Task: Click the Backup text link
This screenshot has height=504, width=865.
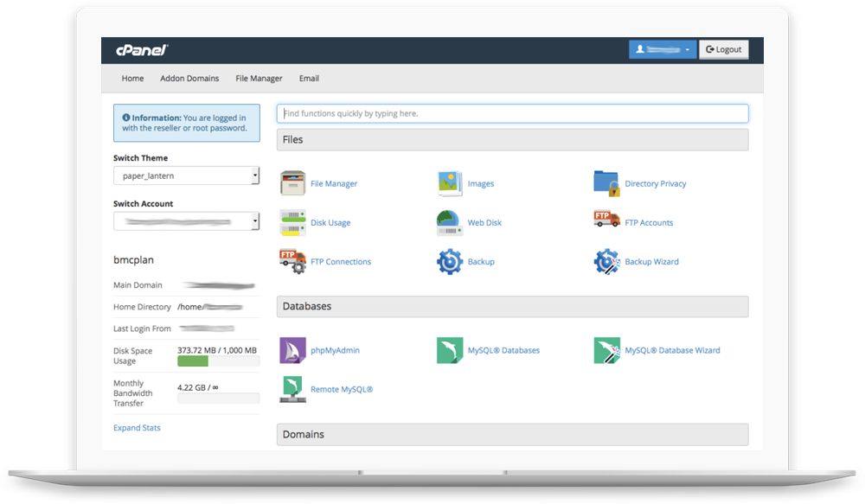Action: point(481,261)
